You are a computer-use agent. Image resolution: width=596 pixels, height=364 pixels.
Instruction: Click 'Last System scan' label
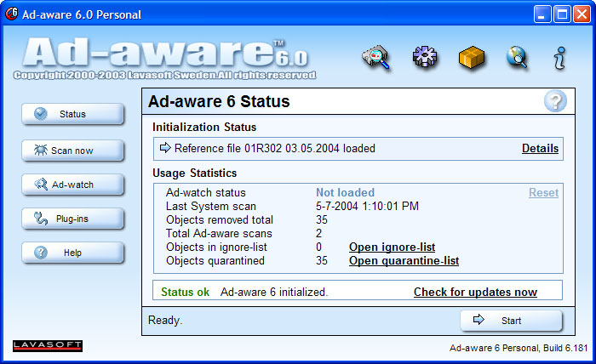(211, 206)
